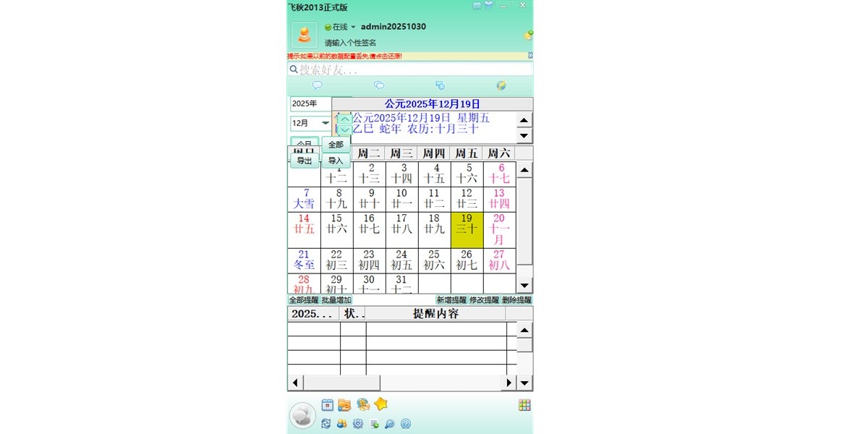Viewport: 868px width, 434px height.
Task: Open the shared files folder icon
Action: tap(344, 404)
